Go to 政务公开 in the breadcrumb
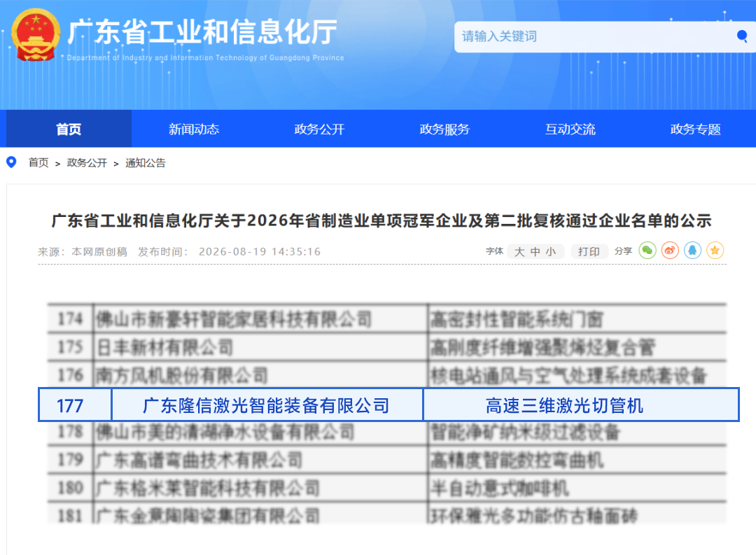Image resolution: width=756 pixels, height=555 pixels. coord(87,162)
